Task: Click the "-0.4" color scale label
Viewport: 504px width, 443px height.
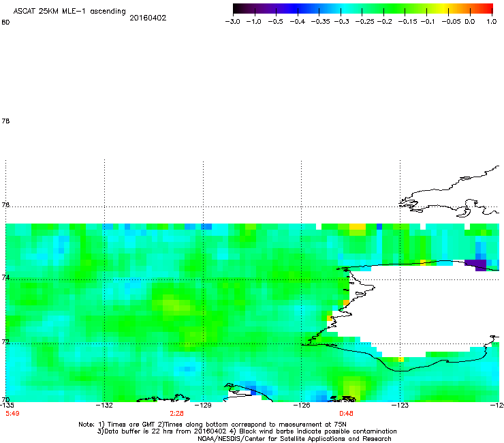Action: click(x=298, y=22)
